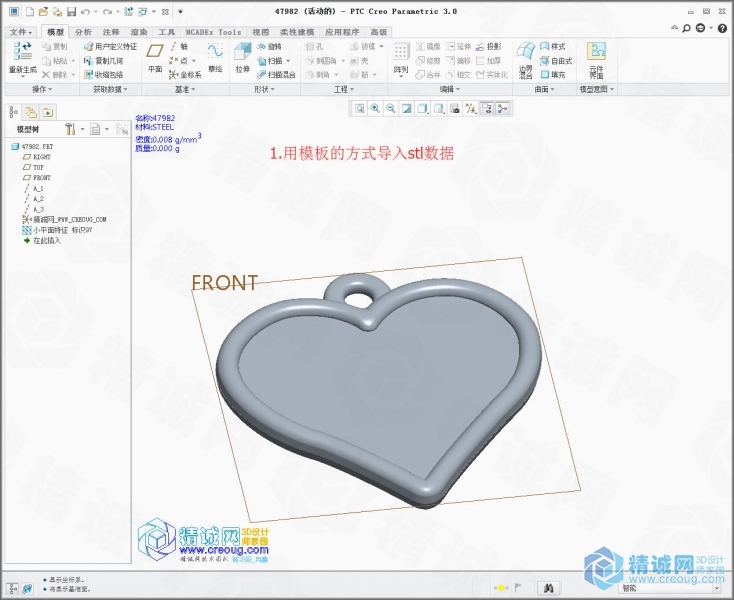Click the Open folder icon in quick access toolbar
The height and width of the screenshot is (600, 734).
43,11
